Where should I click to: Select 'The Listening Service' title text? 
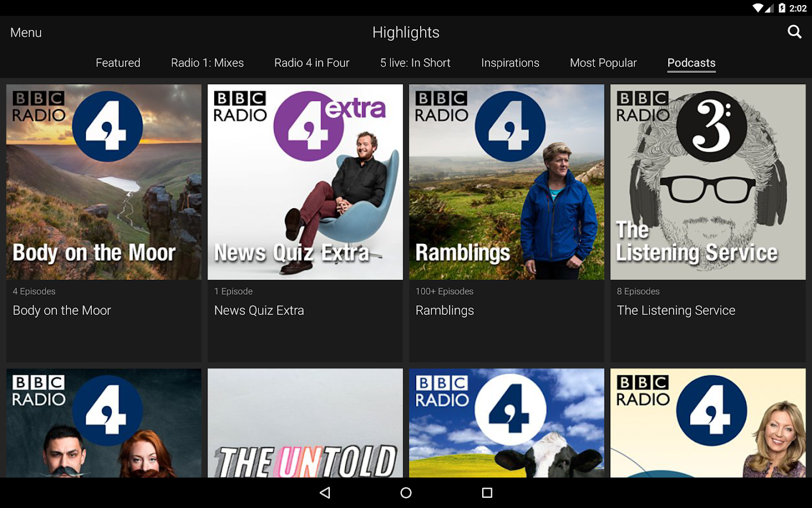click(676, 310)
